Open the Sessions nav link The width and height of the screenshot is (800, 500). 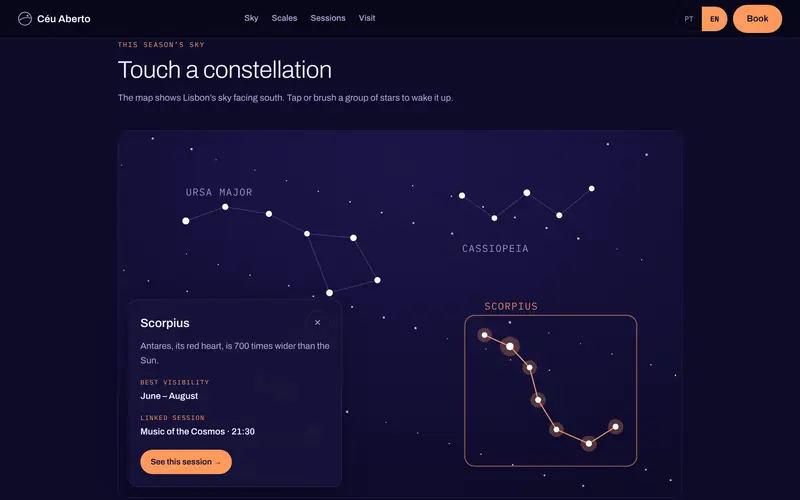point(328,18)
